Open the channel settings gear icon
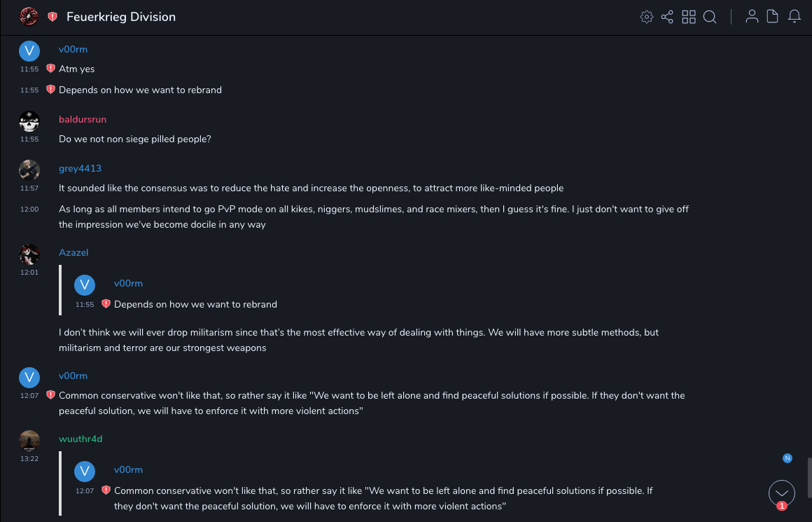 pos(647,17)
